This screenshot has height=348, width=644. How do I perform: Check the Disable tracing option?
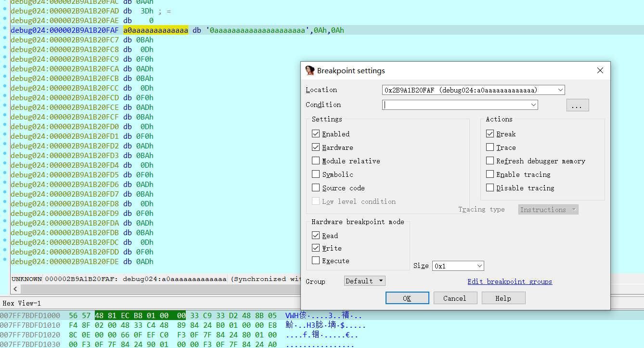coord(490,188)
